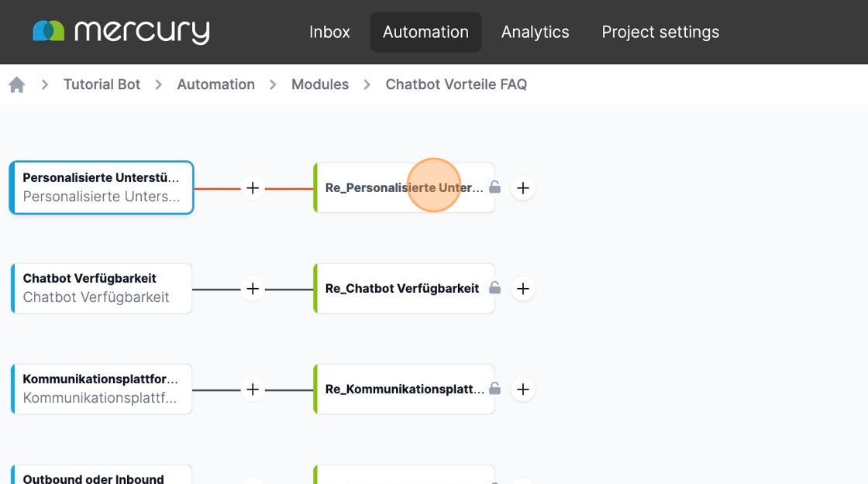Select the Chatbot Verfügbarkeit intent node
This screenshot has height=484, width=868.
(x=101, y=288)
